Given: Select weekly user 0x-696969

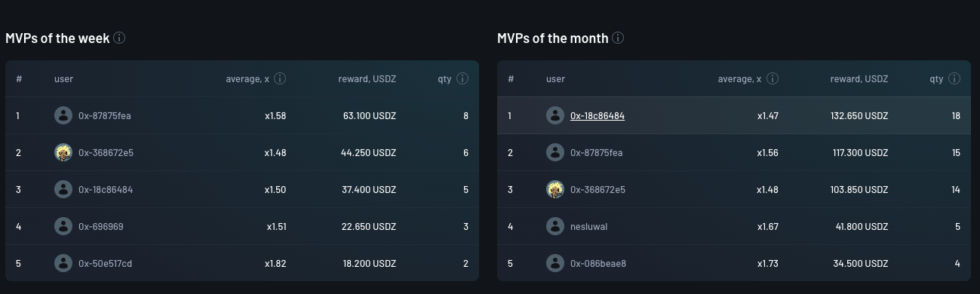Looking at the screenshot, I should [101, 226].
